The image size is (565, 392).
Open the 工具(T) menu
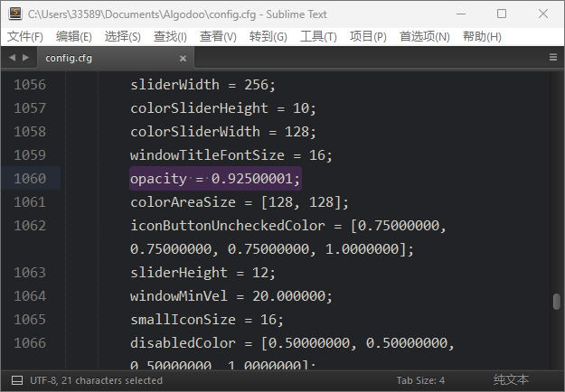pos(318,36)
